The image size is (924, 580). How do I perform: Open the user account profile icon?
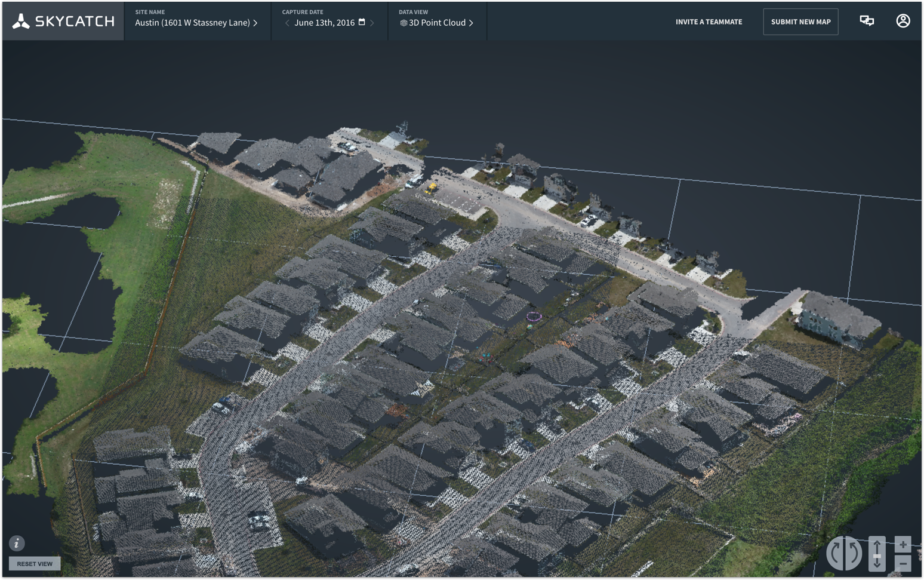[x=903, y=21]
